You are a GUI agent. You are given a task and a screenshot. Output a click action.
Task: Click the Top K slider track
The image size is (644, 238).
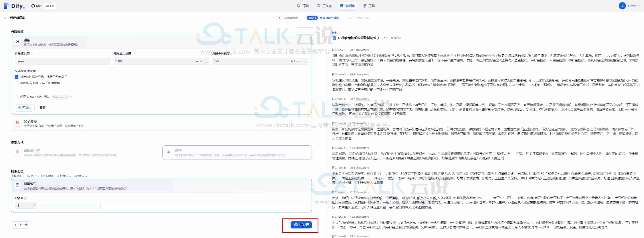click(x=174, y=206)
